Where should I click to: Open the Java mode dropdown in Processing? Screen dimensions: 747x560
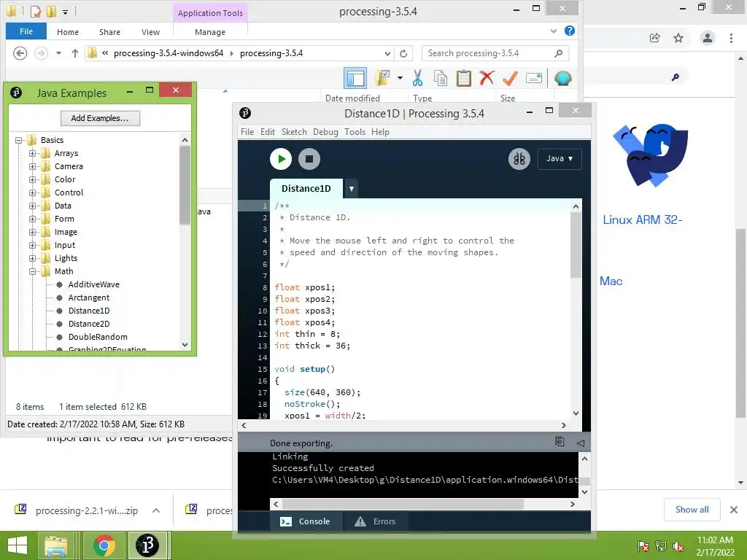point(560,158)
